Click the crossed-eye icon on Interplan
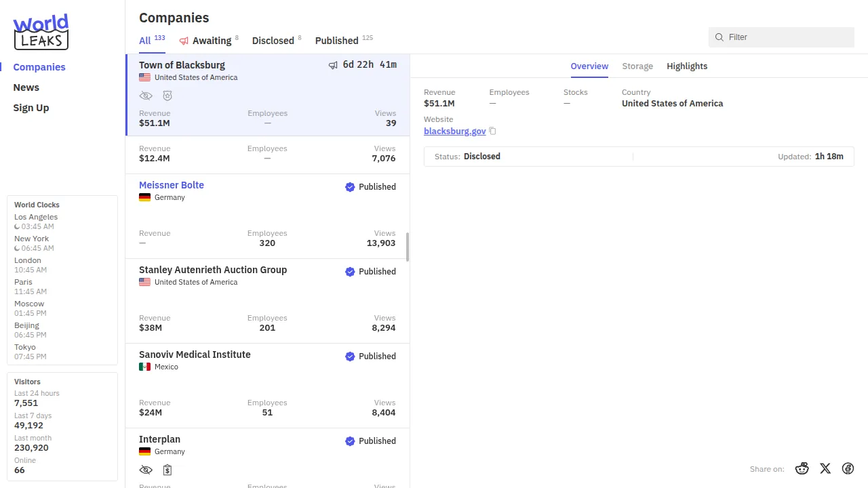Screen dimensions: 868x488 pyautogui.click(x=146, y=470)
